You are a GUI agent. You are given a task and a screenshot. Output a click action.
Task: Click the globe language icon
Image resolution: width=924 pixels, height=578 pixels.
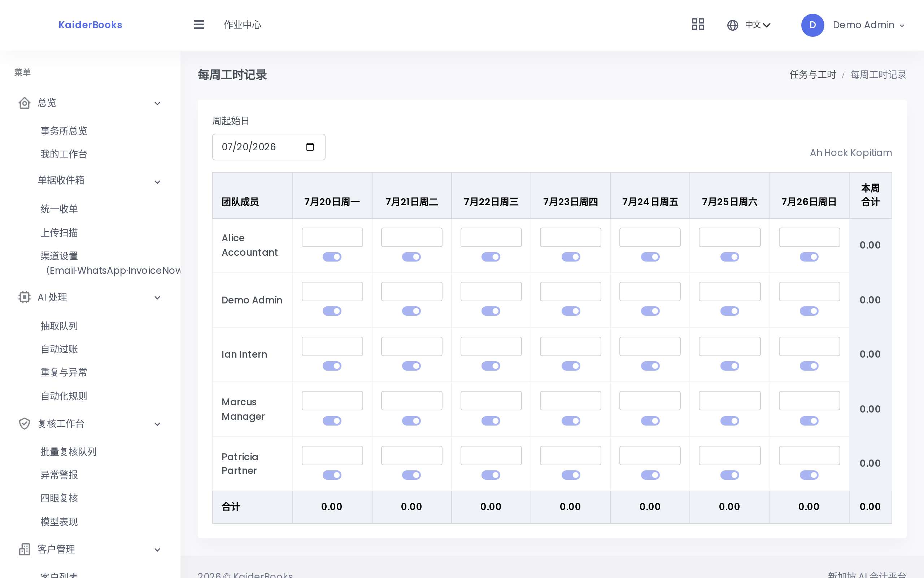click(732, 25)
